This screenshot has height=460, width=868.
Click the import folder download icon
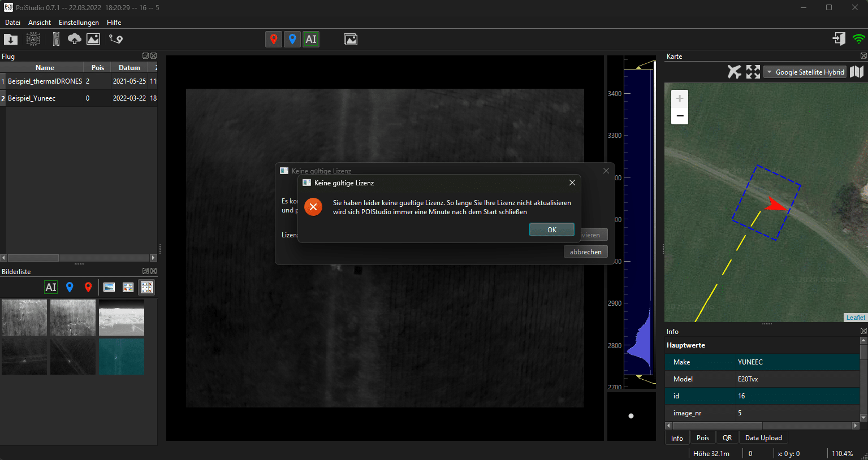point(11,39)
